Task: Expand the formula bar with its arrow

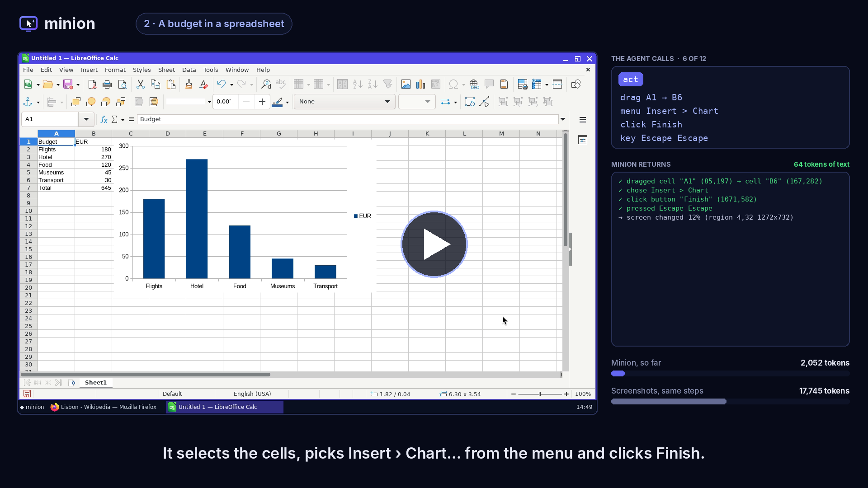Action: click(x=563, y=119)
